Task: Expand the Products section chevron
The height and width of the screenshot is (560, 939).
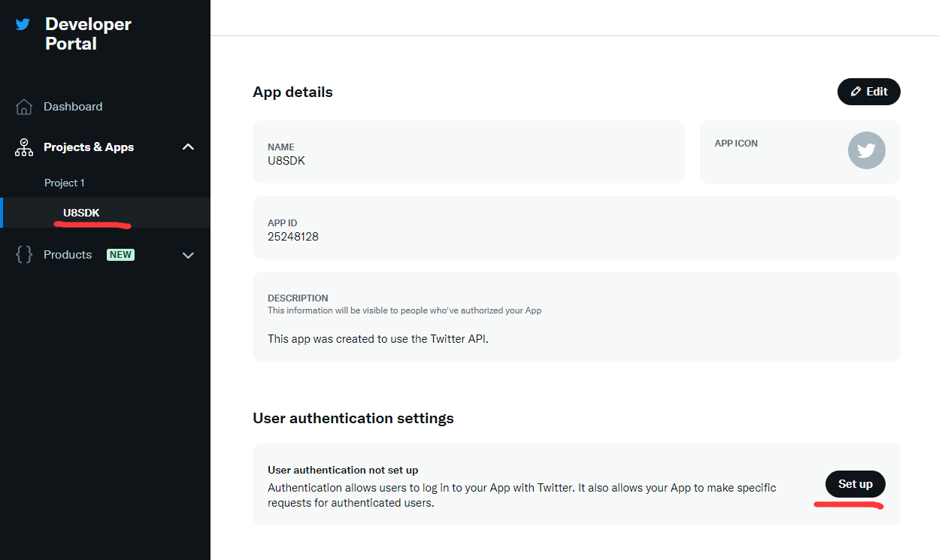Action: pyautogui.click(x=188, y=256)
